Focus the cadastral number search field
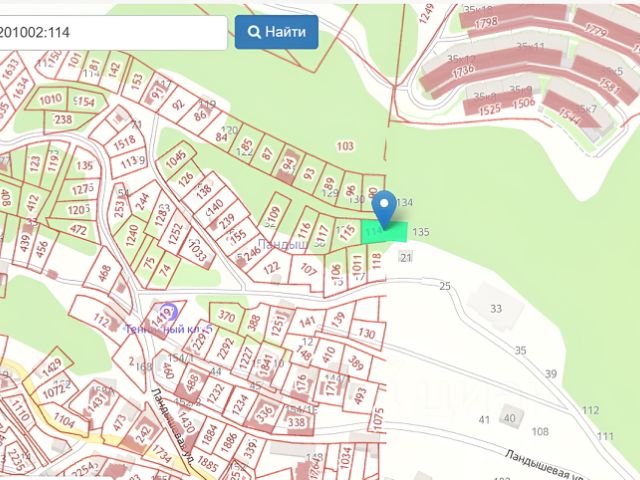Image resolution: width=640 pixels, height=480 pixels. (x=112, y=33)
